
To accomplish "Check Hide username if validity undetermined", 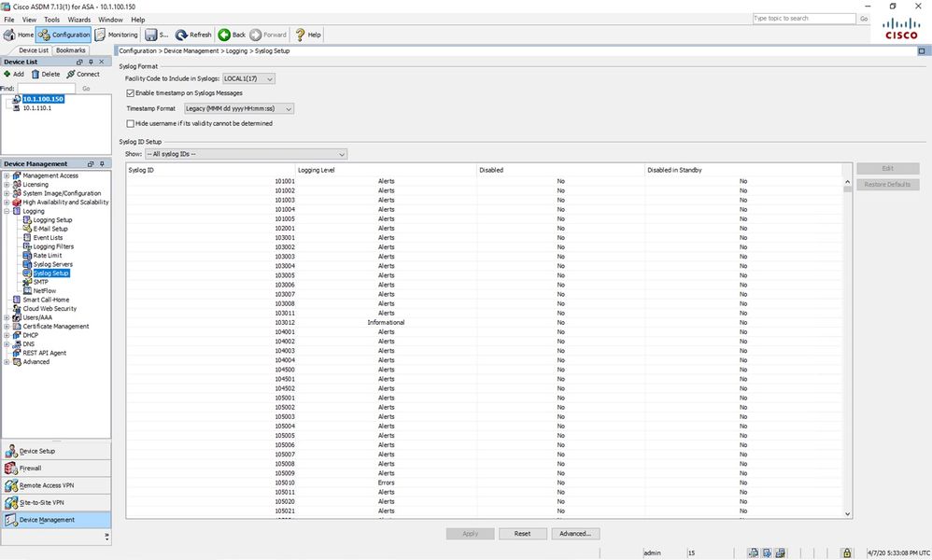I will [x=130, y=123].
